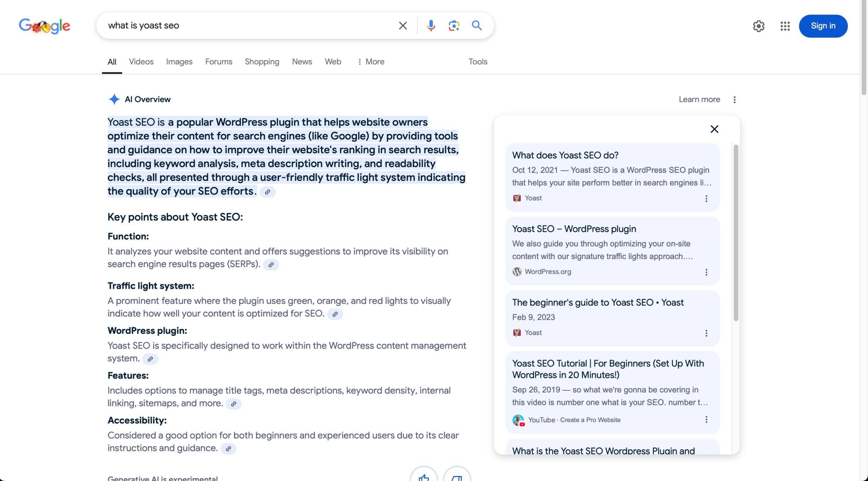Select the All search results tab
868x481 pixels.
pos(112,62)
